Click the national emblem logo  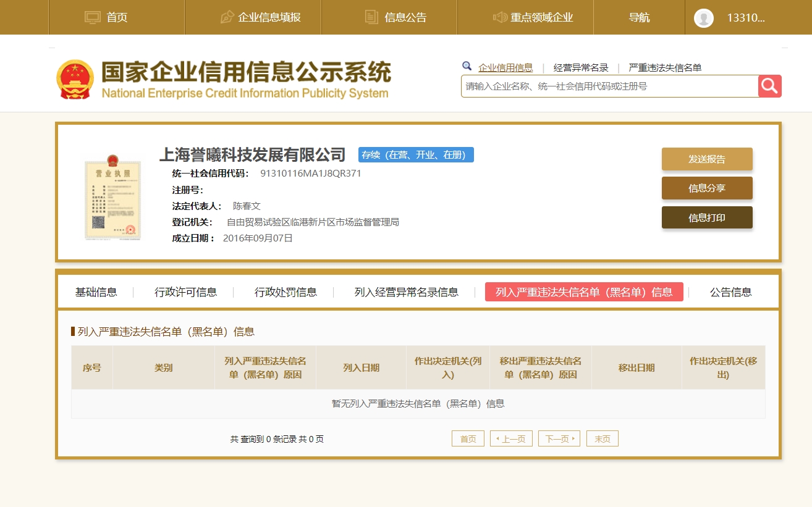(75, 79)
